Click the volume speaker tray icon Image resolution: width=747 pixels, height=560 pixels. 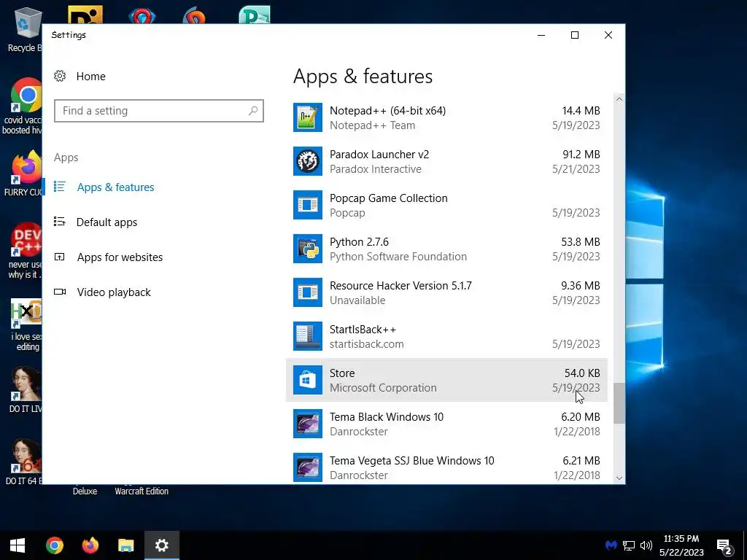click(646, 545)
